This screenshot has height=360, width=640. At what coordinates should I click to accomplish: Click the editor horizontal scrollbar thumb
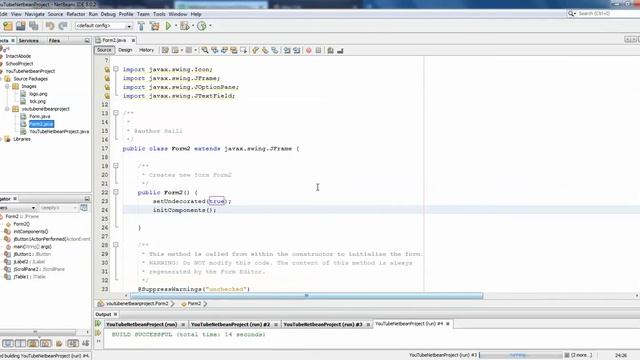pos(307,296)
